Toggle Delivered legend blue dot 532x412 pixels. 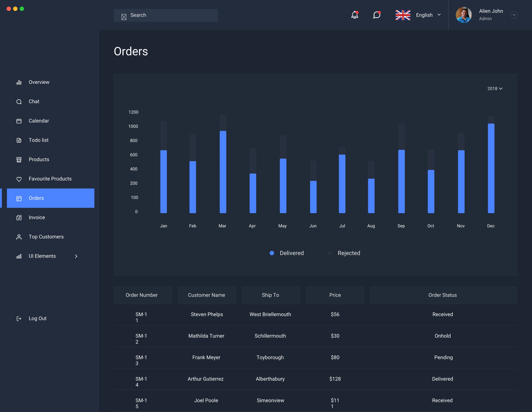[x=272, y=253]
